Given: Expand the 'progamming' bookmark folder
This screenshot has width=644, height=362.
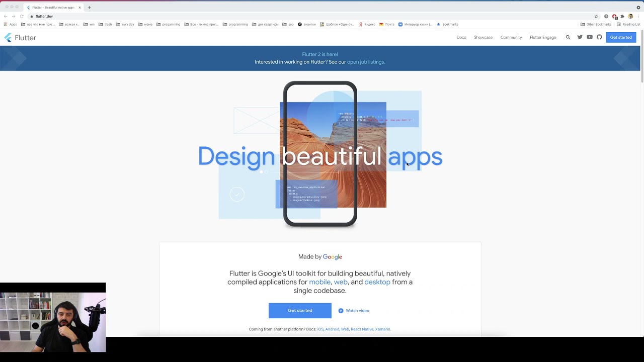Looking at the screenshot, I should [x=168, y=24].
